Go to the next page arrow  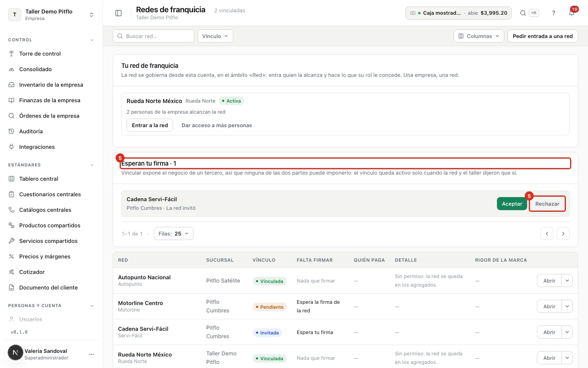tap(563, 233)
